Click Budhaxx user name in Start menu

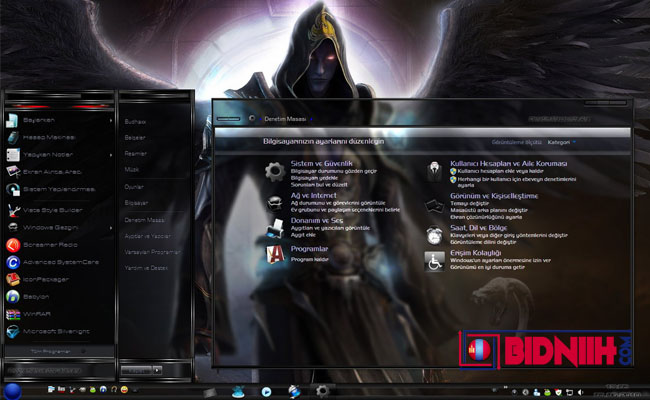pyautogui.click(x=135, y=122)
